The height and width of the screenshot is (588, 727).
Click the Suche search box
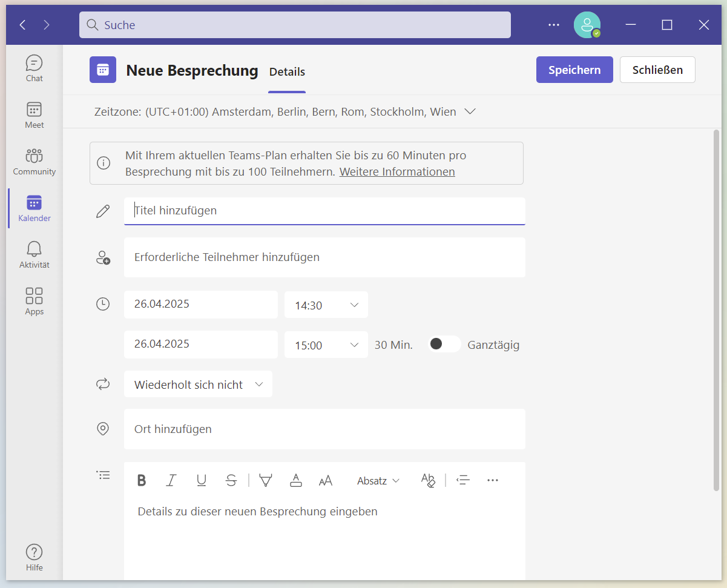[295, 25]
